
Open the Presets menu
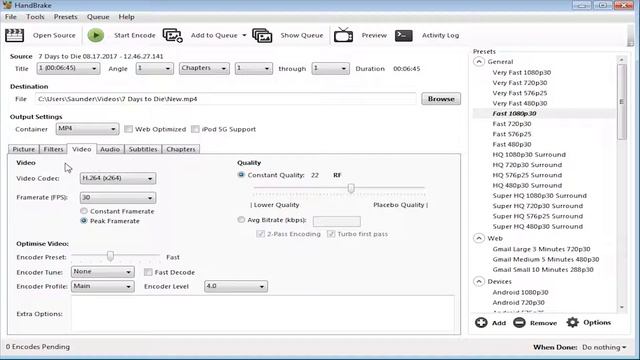pos(65,17)
